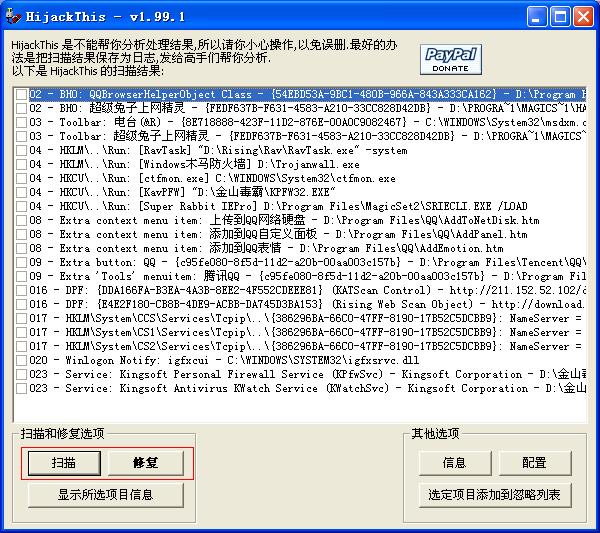Check the Kingsoft Antivirus KWatch Service entry
Image resolution: width=600 pixels, height=533 pixels.
pos(21,388)
